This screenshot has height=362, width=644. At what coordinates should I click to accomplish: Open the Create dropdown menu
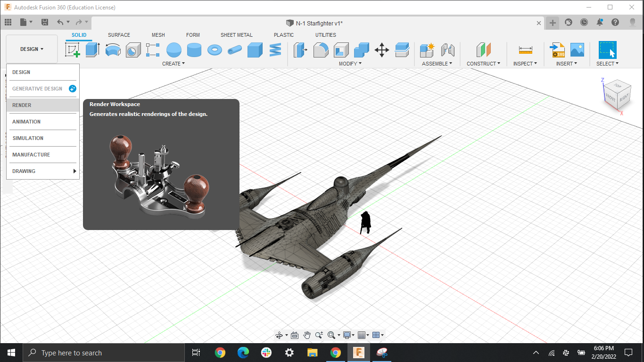(x=173, y=64)
